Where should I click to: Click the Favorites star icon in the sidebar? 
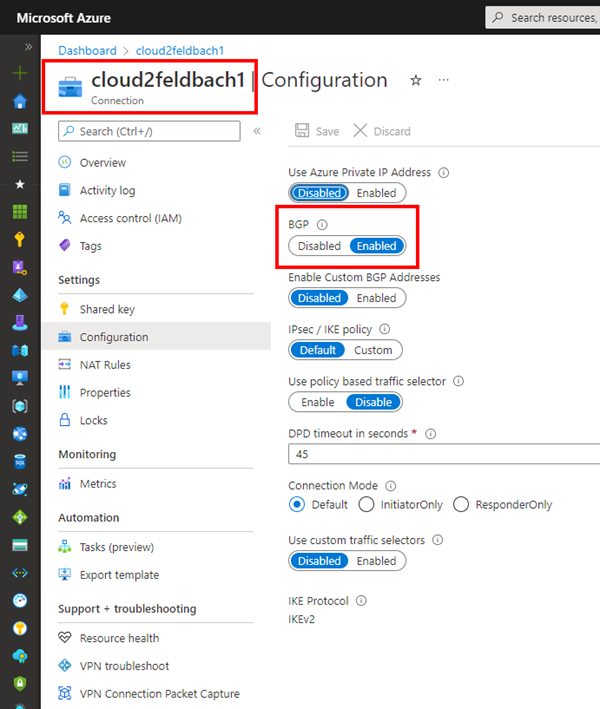click(20, 184)
